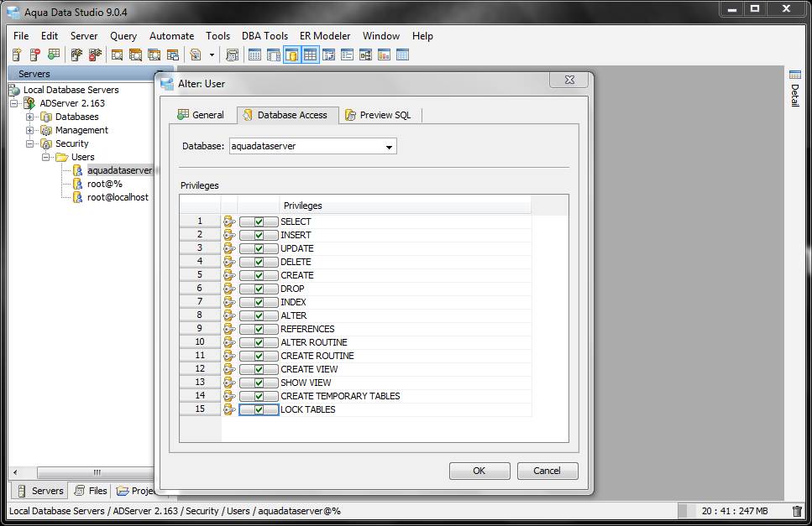Click the memory usage indicator 20 : 41 : 247 MB
The width and height of the screenshot is (812, 526).
[734, 511]
